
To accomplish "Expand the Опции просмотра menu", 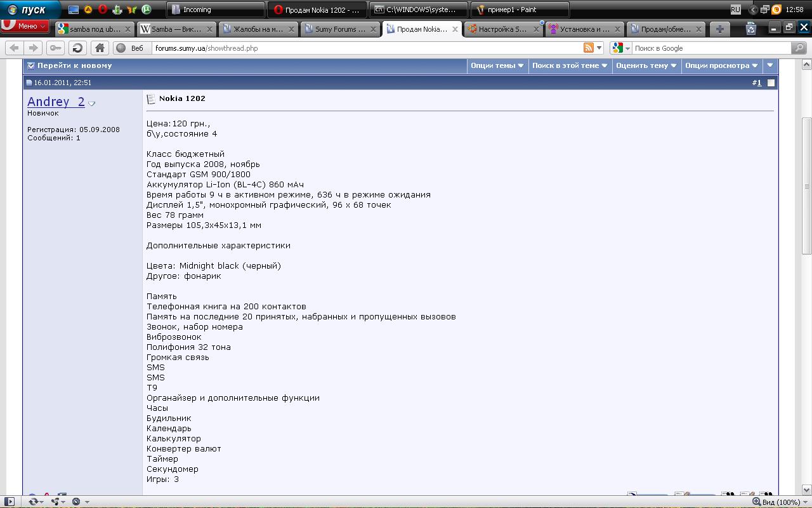I will point(721,65).
